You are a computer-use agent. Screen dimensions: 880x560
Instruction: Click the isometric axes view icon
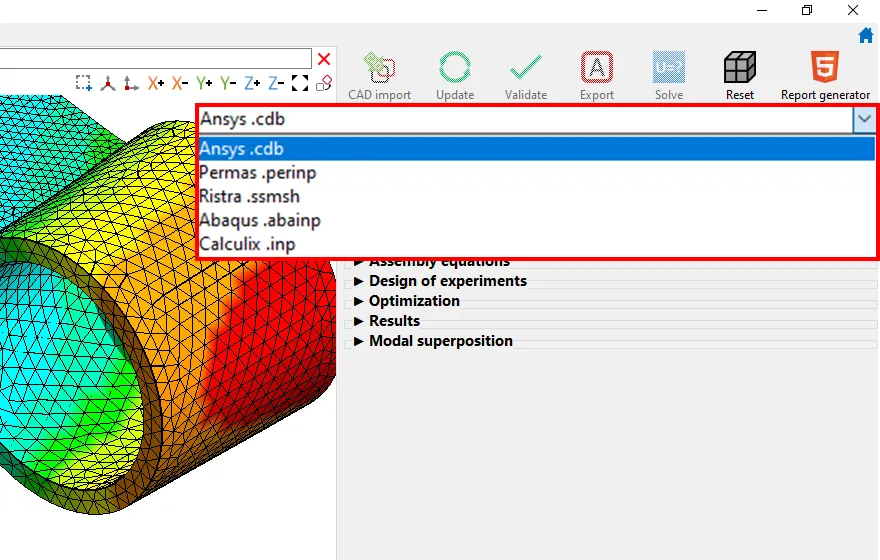click(x=108, y=84)
